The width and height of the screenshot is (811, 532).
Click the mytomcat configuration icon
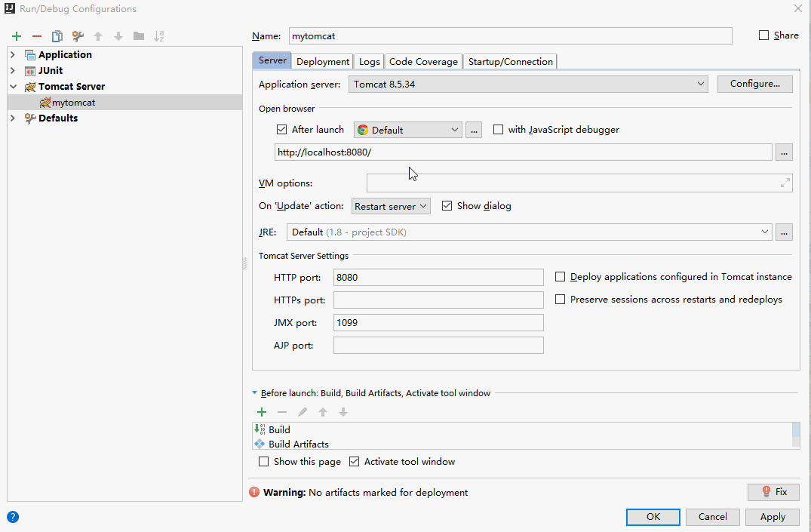(x=45, y=103)
